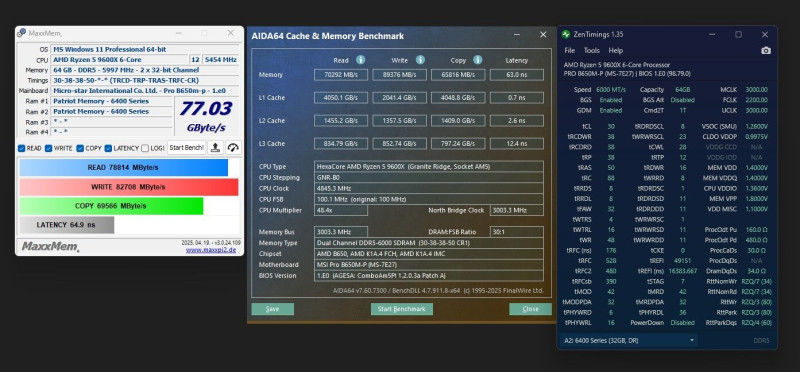This screenshot has height=372, width=800.
Task: Click the FCLK 2200.00 value in ZenTimings
Action: (756, 100)
